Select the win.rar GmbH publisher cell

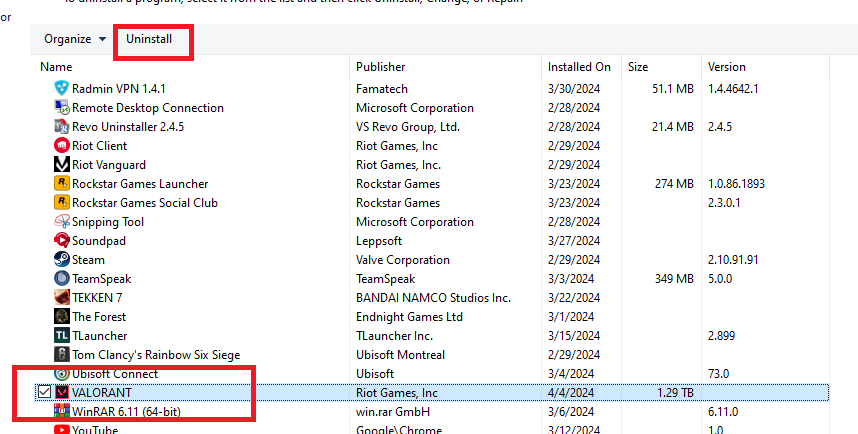(393, 412)
